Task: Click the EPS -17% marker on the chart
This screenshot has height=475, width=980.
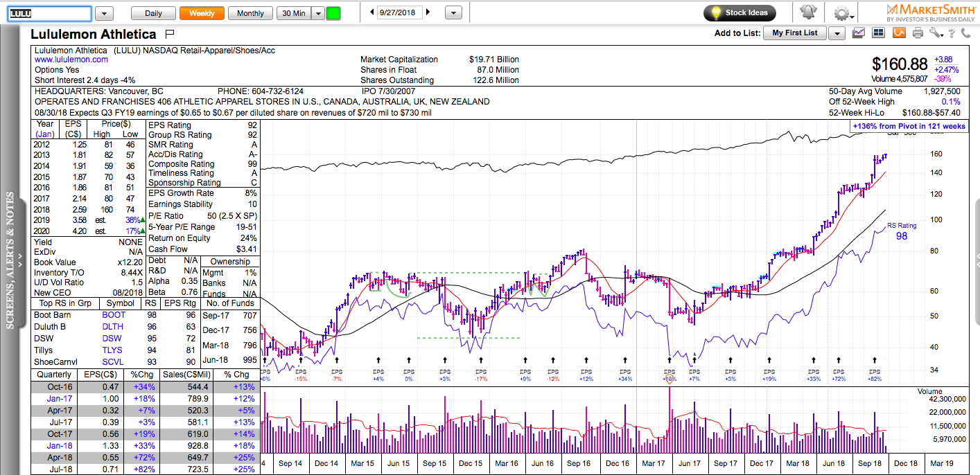Action: click(481, 375)
